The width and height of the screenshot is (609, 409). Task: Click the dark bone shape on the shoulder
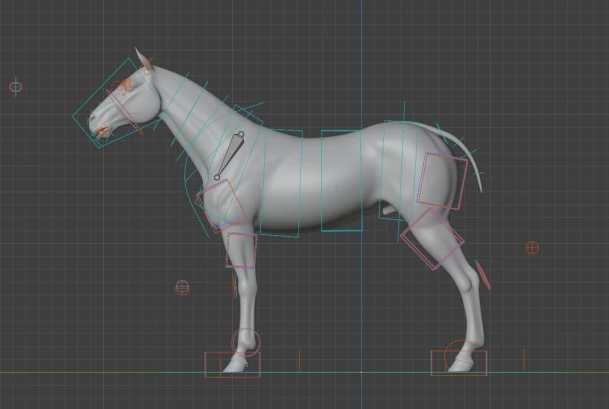pyautogui.click(x=230, y=151)
